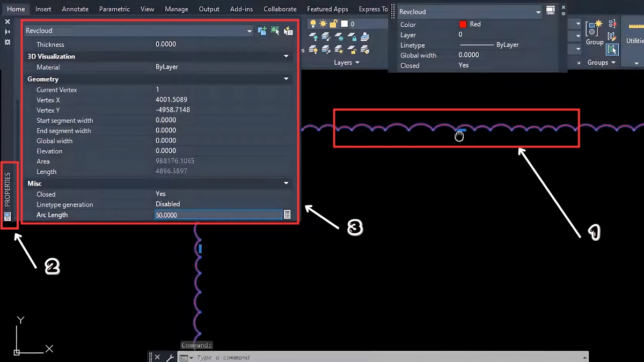
Task: Open the Add-ins ribbon tab
Action: [241, 9]
